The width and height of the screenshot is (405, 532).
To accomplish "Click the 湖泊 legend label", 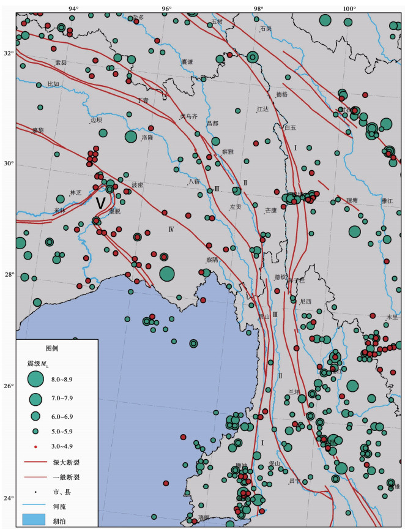I will coord(59,522).
